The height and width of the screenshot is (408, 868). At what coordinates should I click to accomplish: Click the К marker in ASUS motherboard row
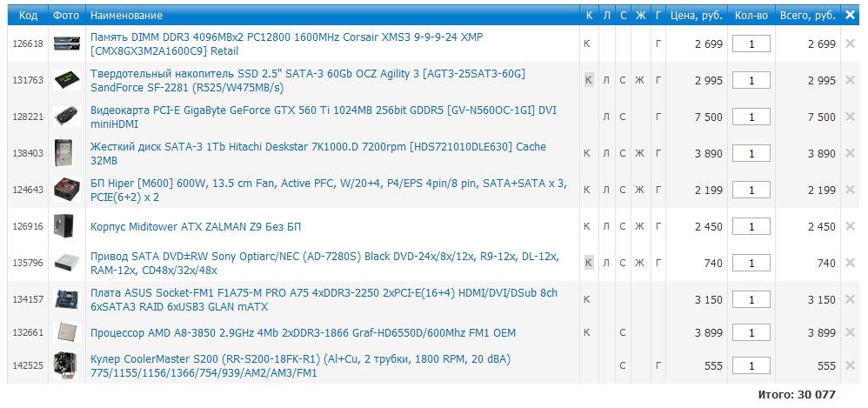coord(587,299)
